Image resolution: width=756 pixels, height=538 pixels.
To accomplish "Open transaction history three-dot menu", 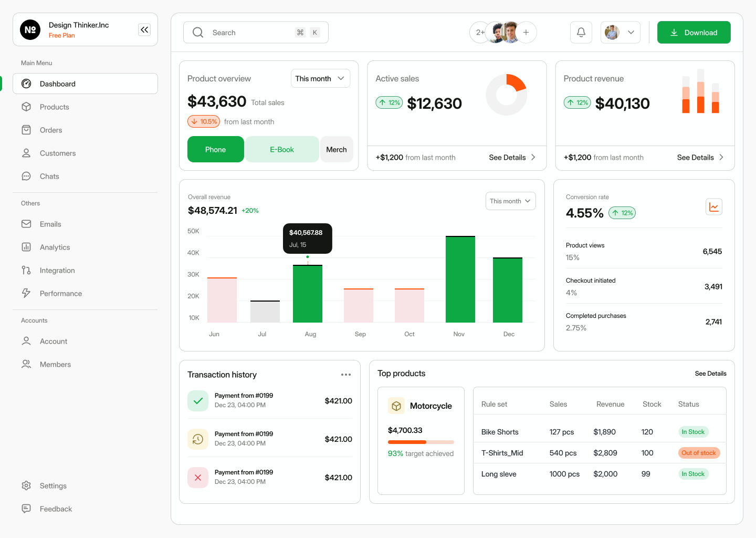I will point(346,375).
